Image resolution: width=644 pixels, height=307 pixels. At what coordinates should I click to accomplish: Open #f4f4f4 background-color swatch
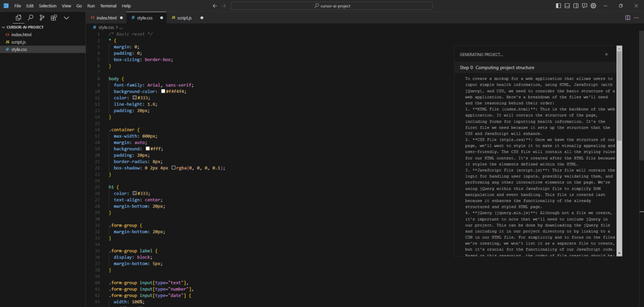164,91
